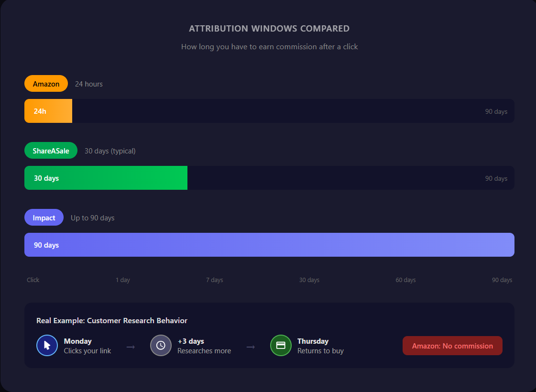Select the Amazon badge pill
The height and width of the screenshot is (392, 536).
[x=46, y=83]
